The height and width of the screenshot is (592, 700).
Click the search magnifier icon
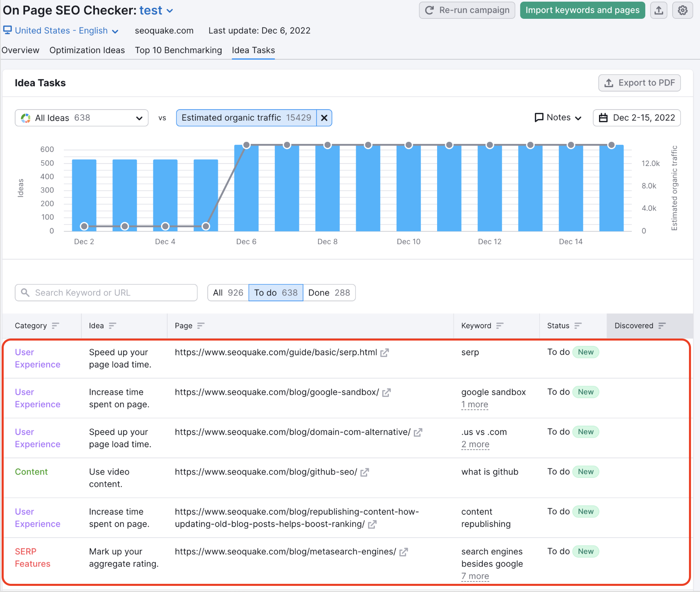[25, 293]
